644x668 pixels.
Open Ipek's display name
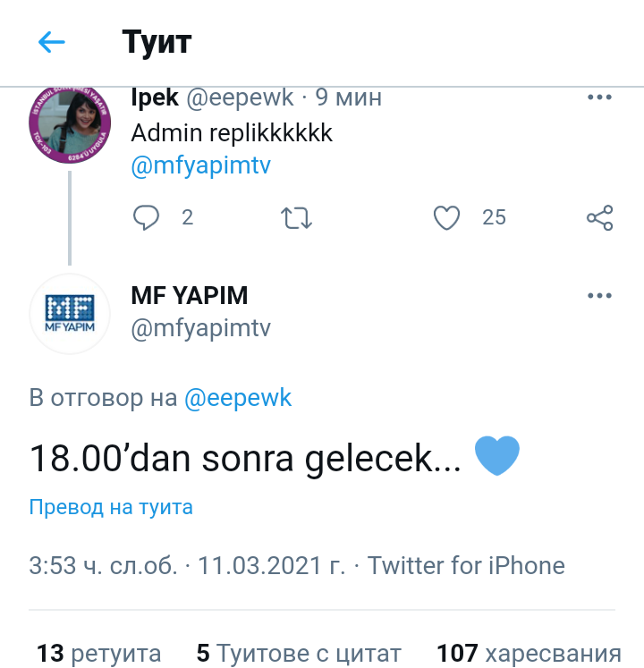click(155, 97)
